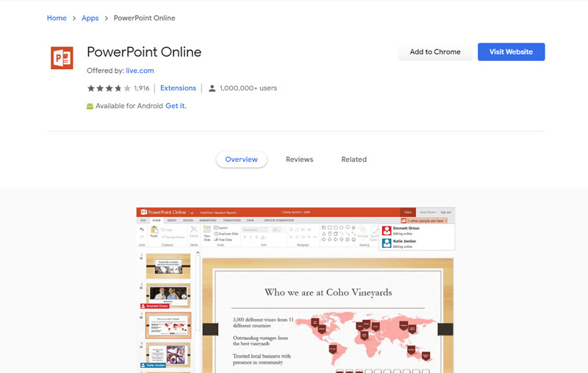Click the PowerPoint Online app logo

point(62,57)
